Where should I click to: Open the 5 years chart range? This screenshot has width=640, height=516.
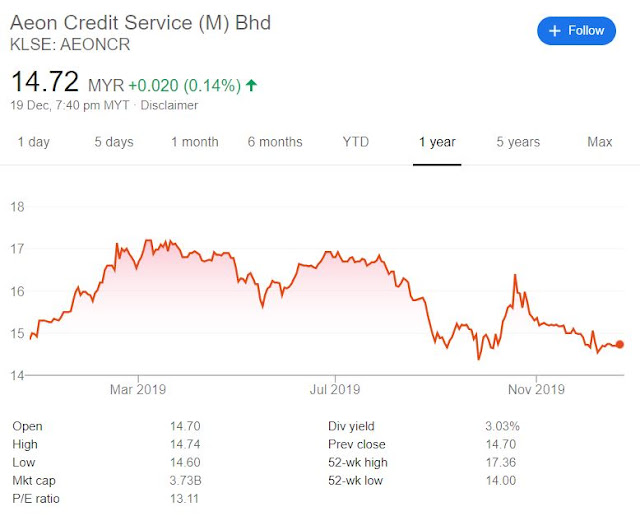(518, 142)
